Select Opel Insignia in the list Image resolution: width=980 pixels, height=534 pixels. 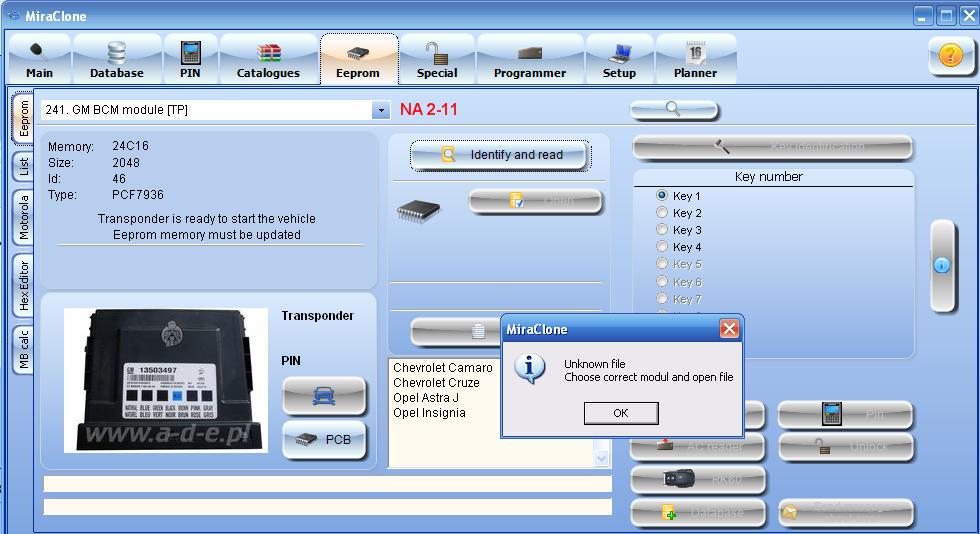pyautogui.click(x=429, y=413)
